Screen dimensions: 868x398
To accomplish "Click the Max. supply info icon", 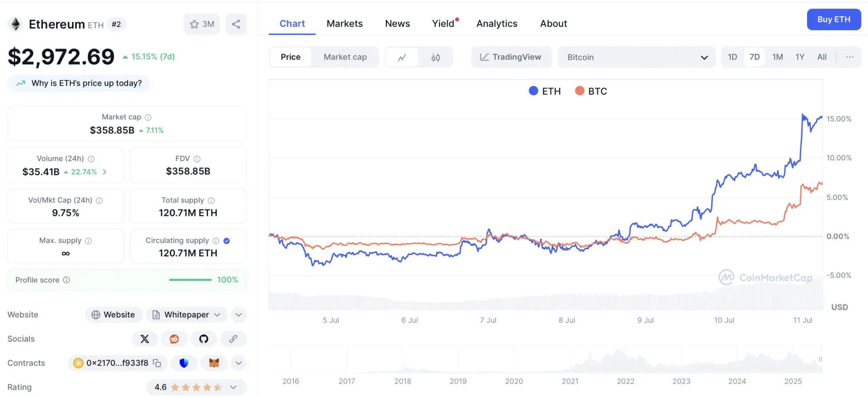I will click(89, 241).
